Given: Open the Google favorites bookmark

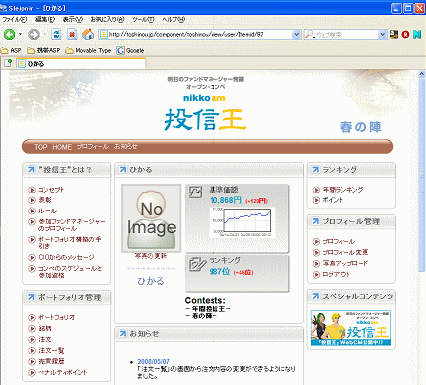Looking at the screenshot, I should point(130,50).
